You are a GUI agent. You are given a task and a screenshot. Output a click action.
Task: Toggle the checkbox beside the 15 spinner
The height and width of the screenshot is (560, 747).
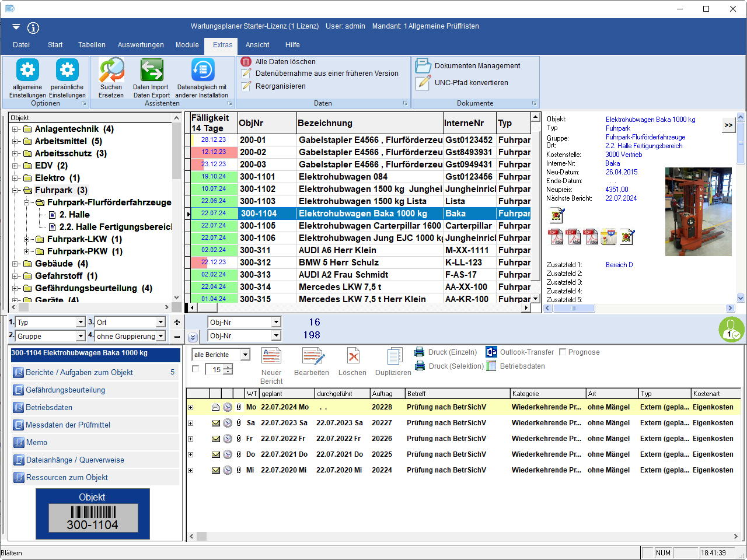(x=196, y=369)
